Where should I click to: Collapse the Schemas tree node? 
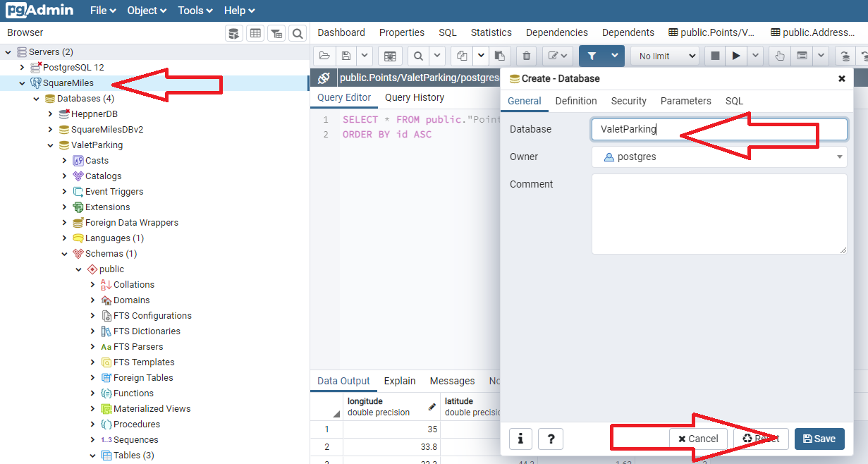pyautogui.click(x=64, y=254)
